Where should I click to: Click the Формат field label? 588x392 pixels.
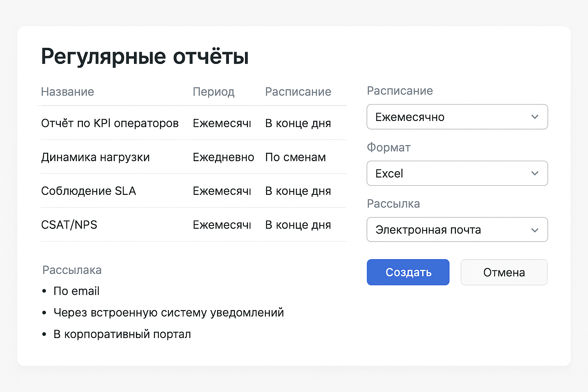coord(389,148)
